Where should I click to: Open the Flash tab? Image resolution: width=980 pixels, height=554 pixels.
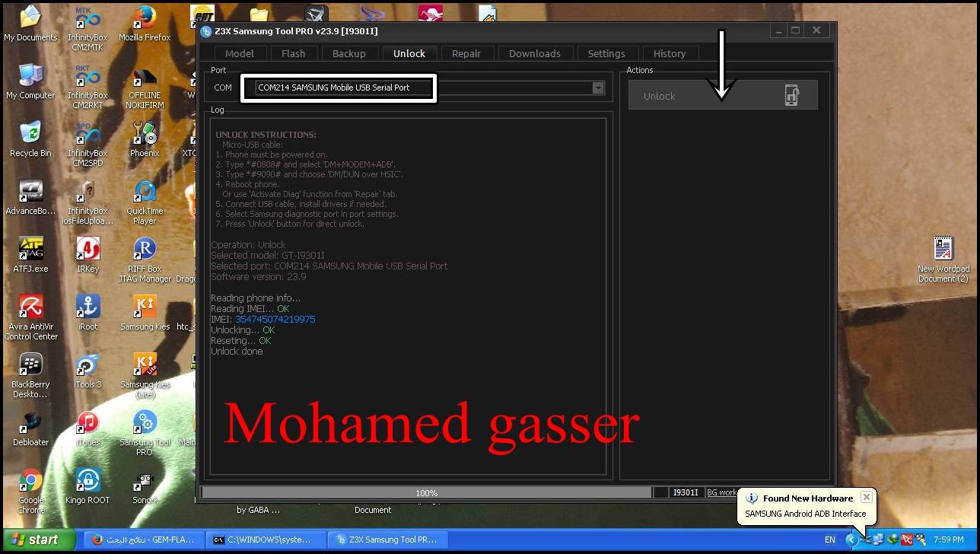point(293,53)
